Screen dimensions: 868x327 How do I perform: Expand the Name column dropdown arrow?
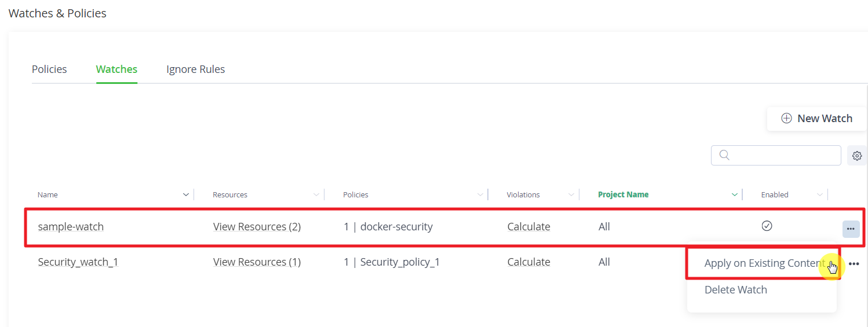(x=185, y=194)
